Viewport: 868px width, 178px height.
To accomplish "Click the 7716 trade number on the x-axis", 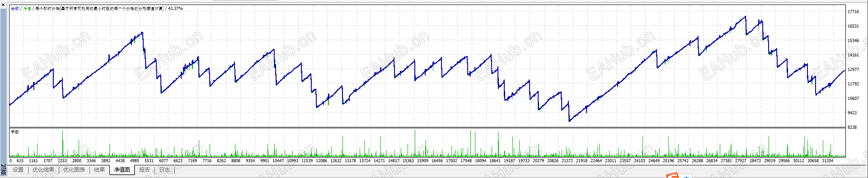I will (207, 161).
